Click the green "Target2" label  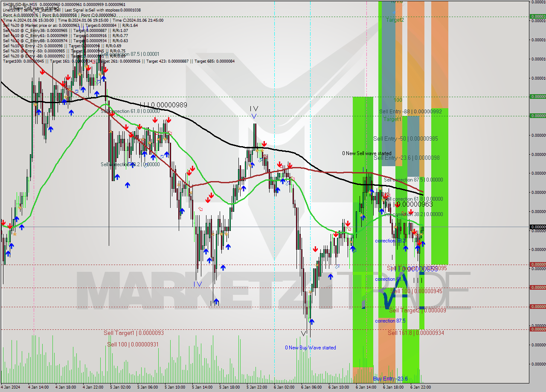pyautogui.click(x=395, y=20)
